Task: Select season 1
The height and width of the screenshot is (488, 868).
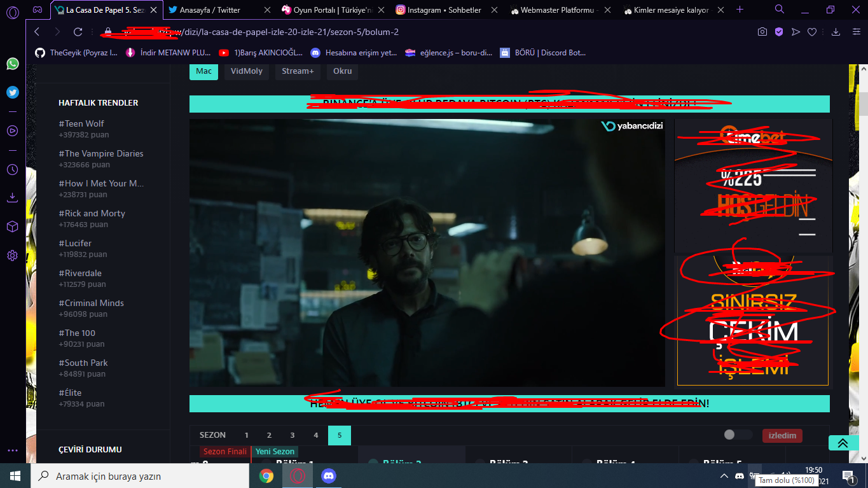Action: [x=246, y=435]
